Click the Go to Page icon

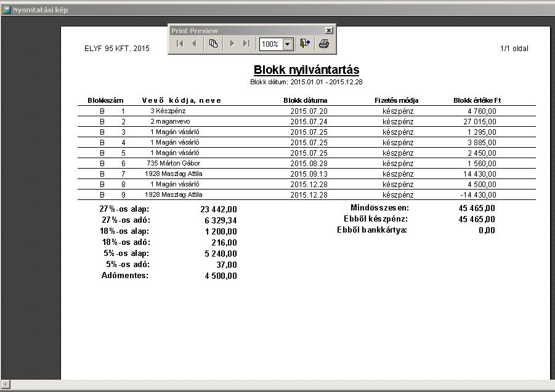tap(213, 44)
